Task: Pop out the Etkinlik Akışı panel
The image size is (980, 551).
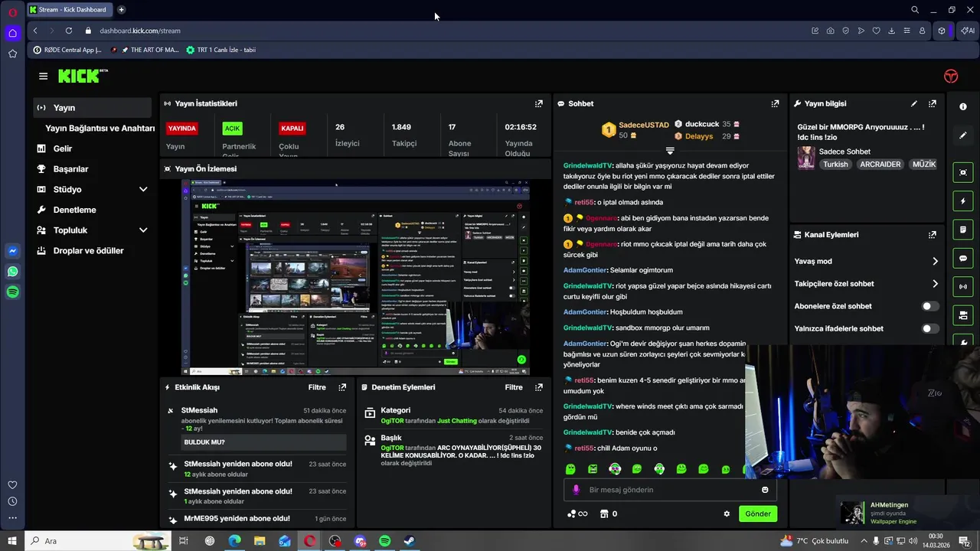Action: pos(342,387)
